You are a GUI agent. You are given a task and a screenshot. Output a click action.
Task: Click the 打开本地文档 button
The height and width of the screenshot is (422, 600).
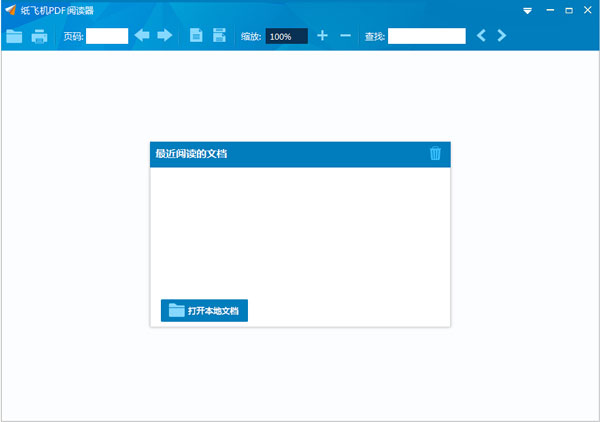(x=204, y=310)
